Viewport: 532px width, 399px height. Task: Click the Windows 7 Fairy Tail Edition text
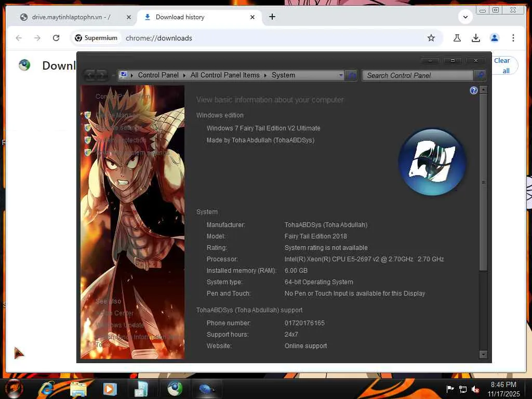pos(263,128)
